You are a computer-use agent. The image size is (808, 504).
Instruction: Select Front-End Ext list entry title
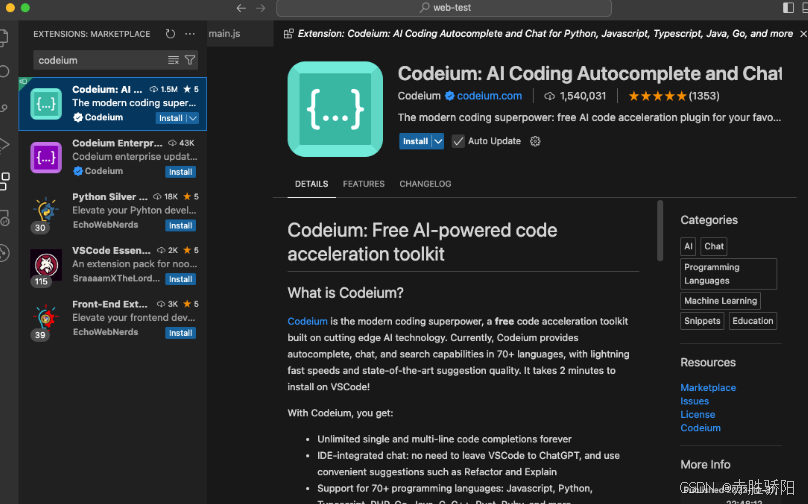pyautogui.click(x=109, y=304)
